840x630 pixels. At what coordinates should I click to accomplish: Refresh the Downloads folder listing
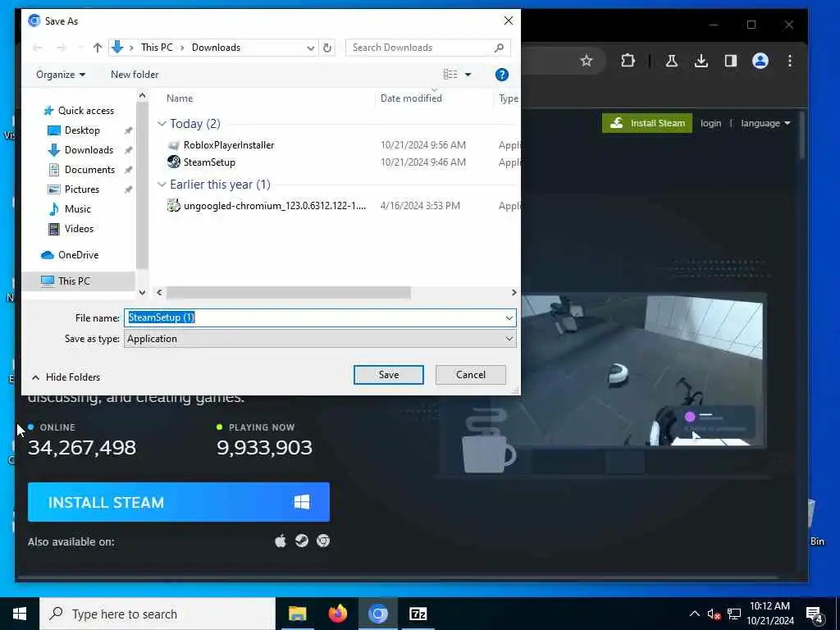point(326,48)
